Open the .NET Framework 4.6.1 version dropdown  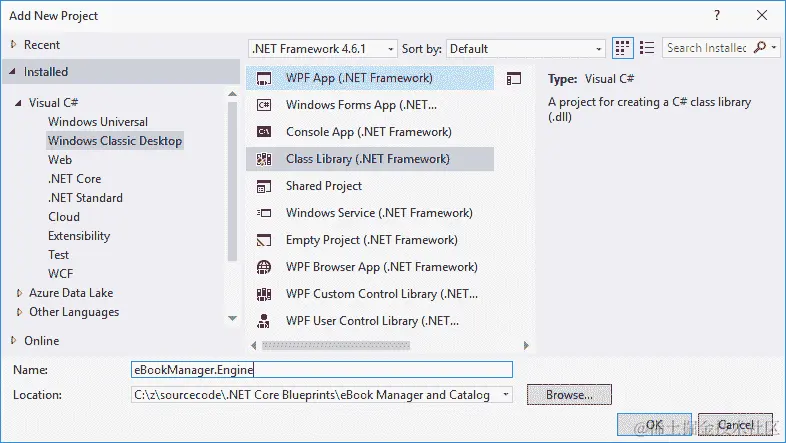323,49
